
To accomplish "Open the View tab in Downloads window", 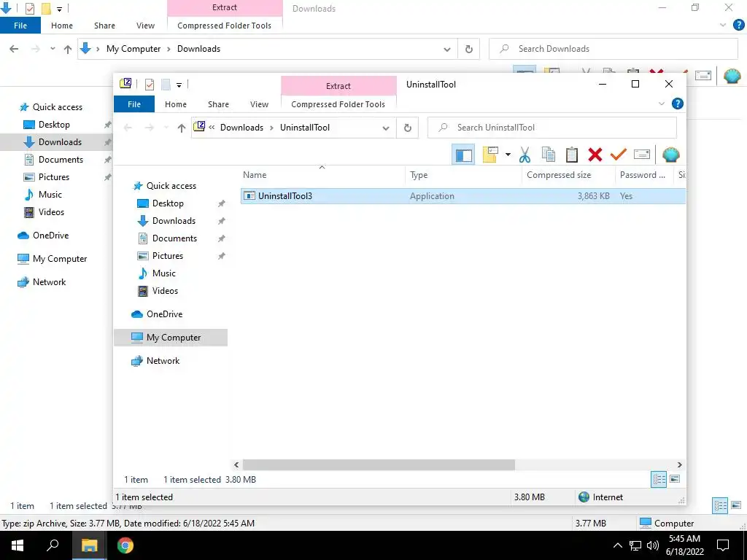I will (145, 26).
